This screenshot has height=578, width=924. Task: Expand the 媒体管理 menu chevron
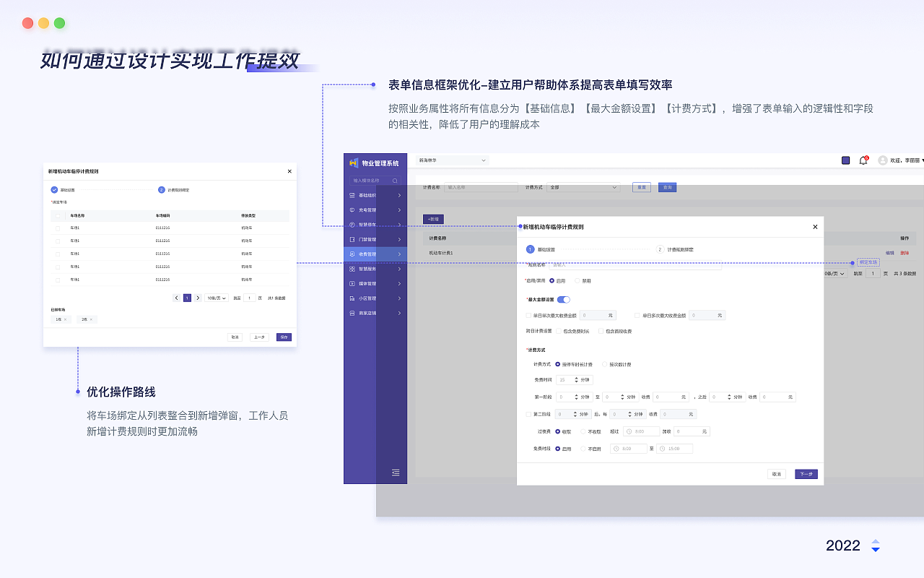[x=399, y=284]
